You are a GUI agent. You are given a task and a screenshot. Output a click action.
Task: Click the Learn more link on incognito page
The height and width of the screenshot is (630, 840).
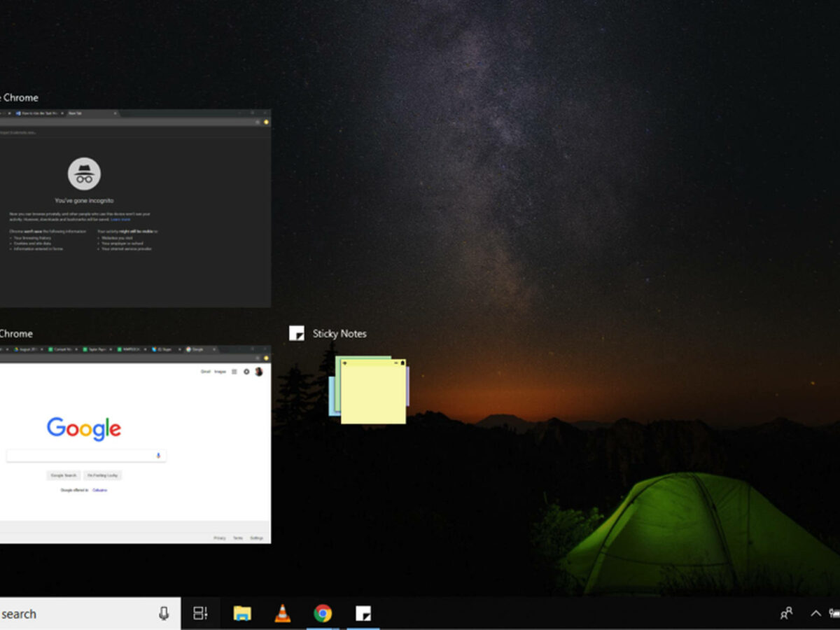pyautogui.click(x=120, y=220)
